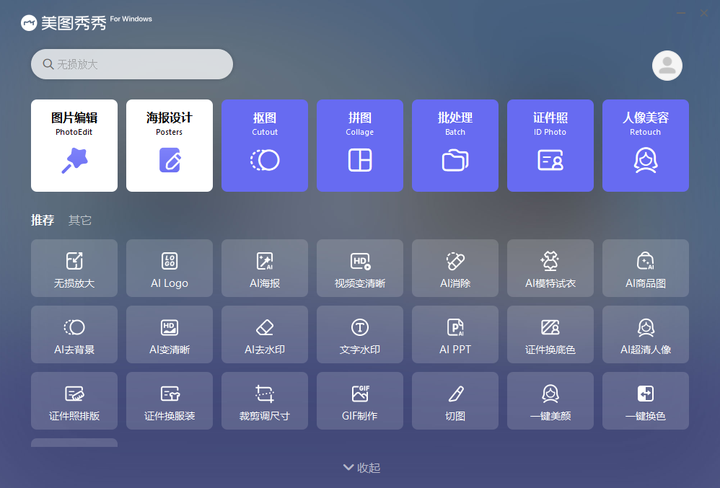Select 证件换底色 tool
Image resolution: width=720 pixels, height=488 pixels.
tap(550, 335)
